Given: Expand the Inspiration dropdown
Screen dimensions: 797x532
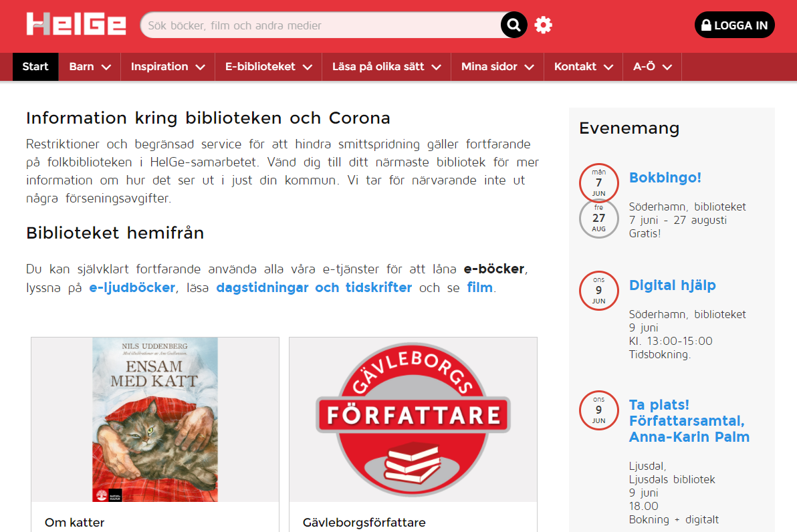Looking at the screenshot, I should tap(168, 67).
